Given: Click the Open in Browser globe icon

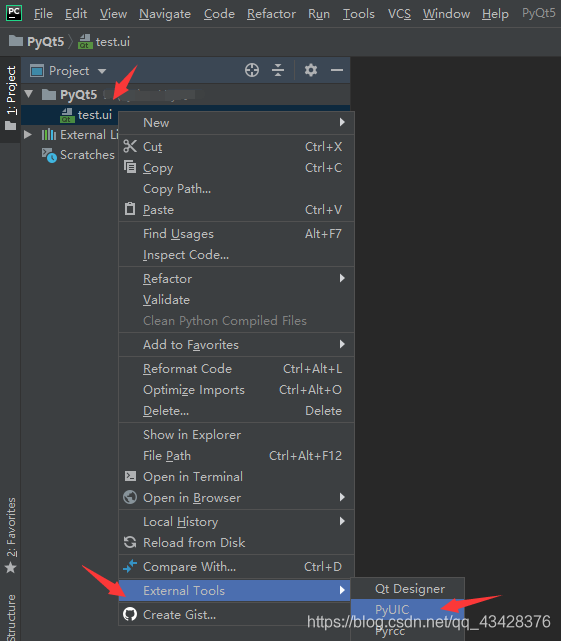Looking at the screenshot, I should point(130,497).
